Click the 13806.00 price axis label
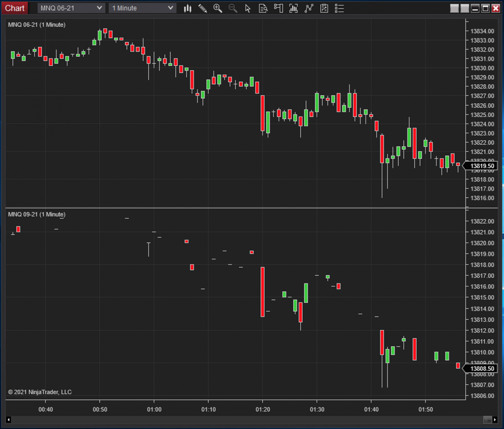The height and width of the screenshot is (429, 504). click(x=482, y=396)
